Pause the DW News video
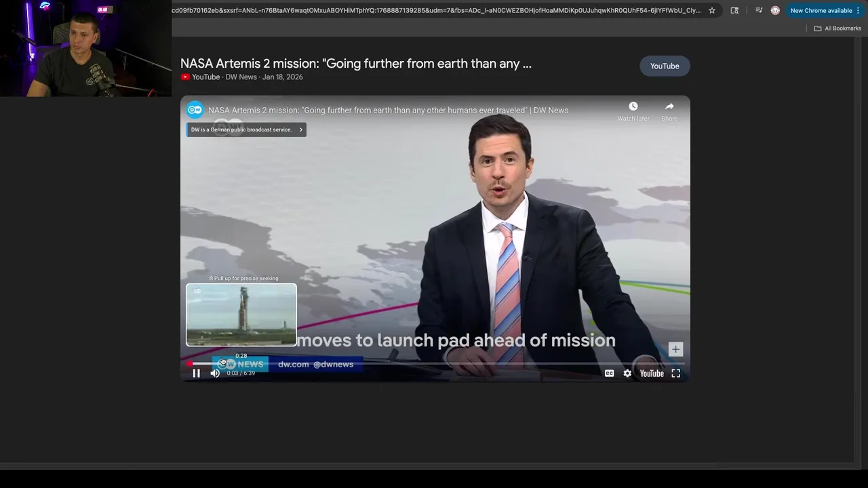Screen dimensions: 868x488 coord(196,373)
